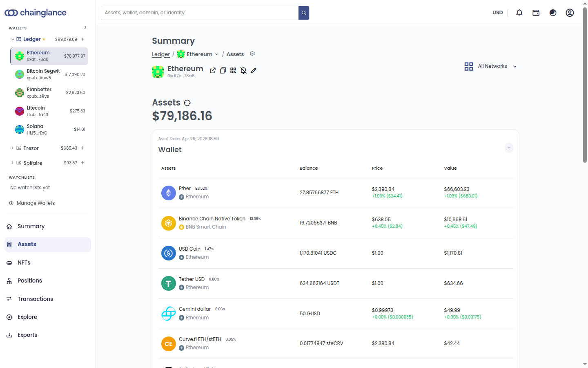Viewport: 588px width, 368px height.
Task: Refresh the Assets balance
Action: [187, 103]
